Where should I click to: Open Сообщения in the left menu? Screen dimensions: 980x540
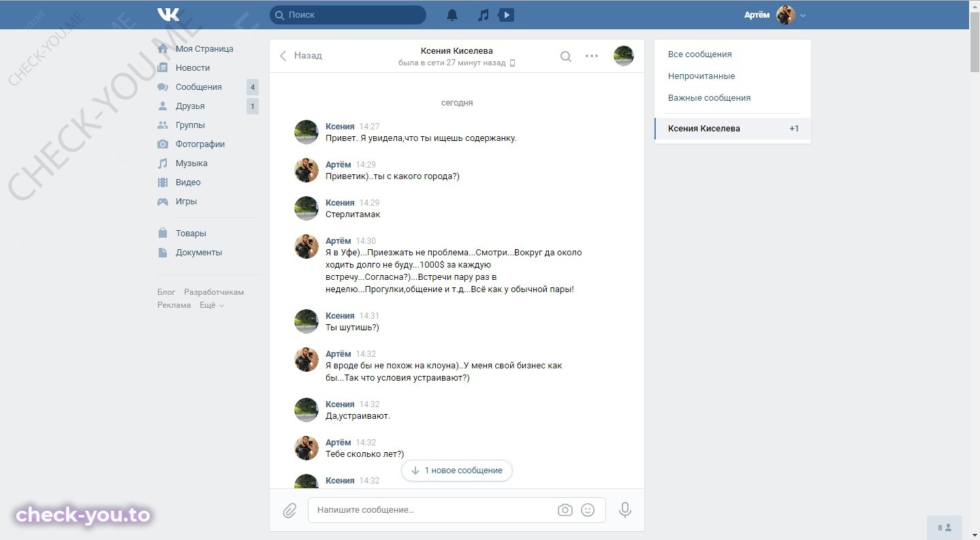pyautogui.click(x=199, y=87)
